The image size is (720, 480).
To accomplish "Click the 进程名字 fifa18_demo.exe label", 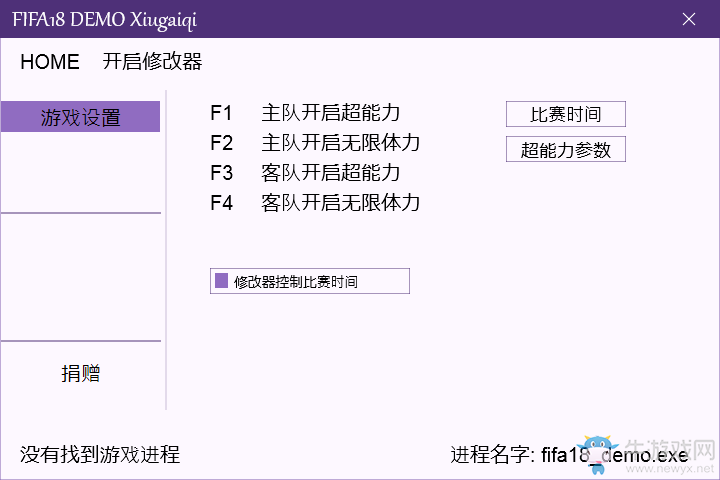I will [569, 455].
